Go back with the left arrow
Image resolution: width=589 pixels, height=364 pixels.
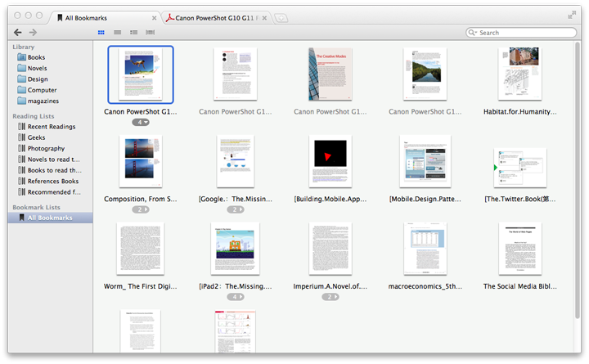point(17,32)
